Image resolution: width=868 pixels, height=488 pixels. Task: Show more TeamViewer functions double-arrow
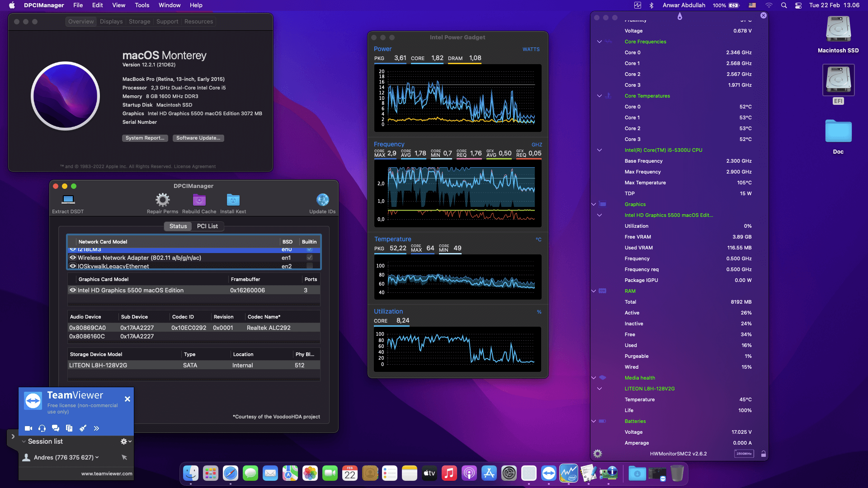click(x=96, y=428)
